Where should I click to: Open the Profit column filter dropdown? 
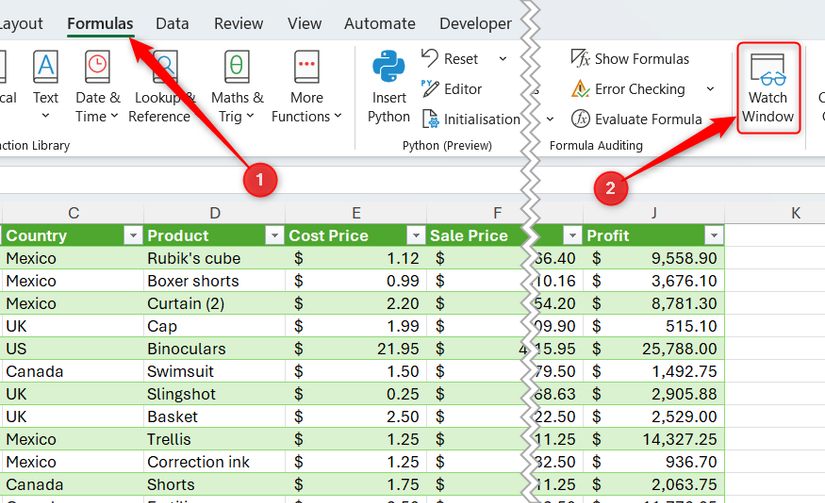tap(714, 236)
